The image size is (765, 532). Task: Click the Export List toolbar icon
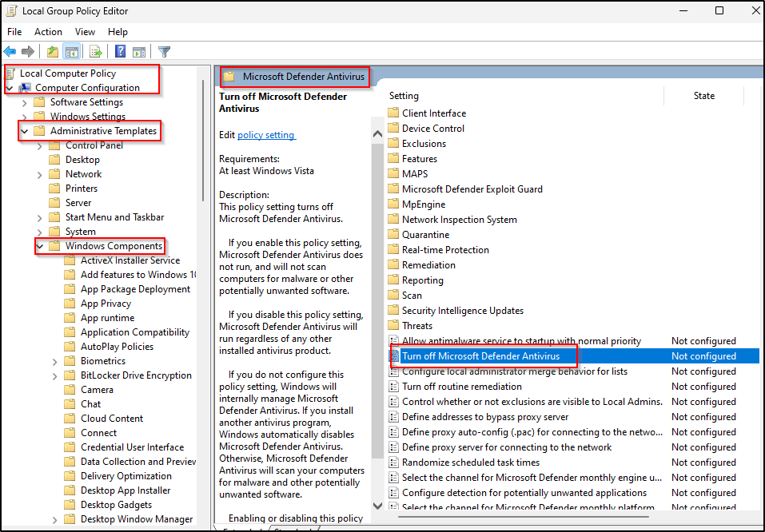click(96, 52)
